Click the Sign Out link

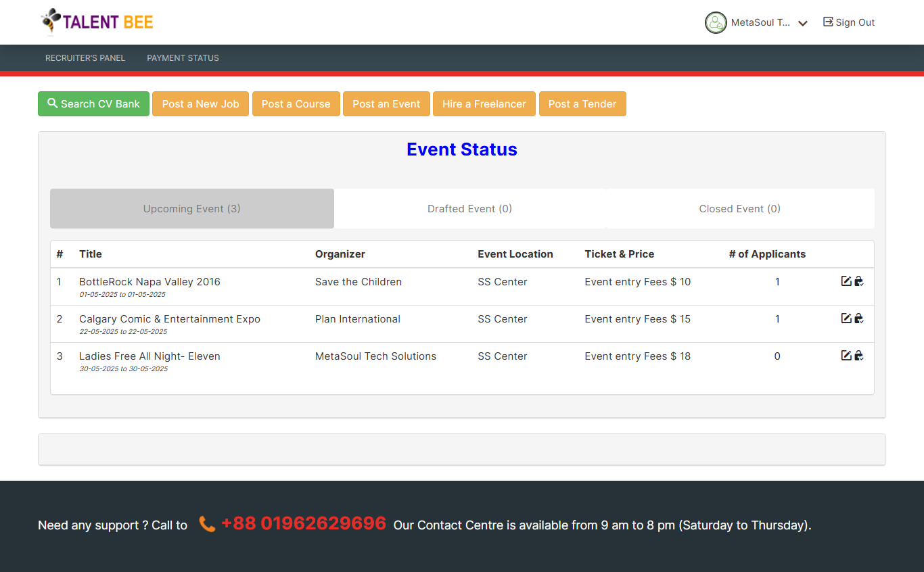(849, 22)
